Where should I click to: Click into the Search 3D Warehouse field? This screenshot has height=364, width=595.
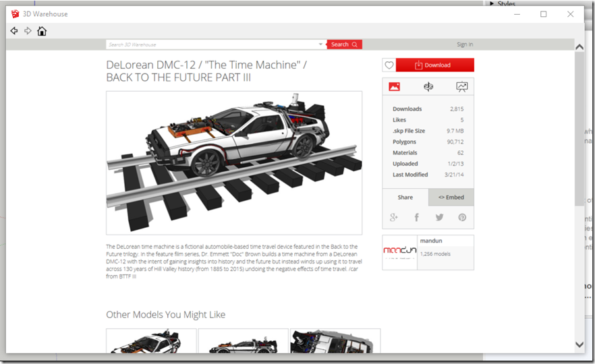tap(213, 44)
